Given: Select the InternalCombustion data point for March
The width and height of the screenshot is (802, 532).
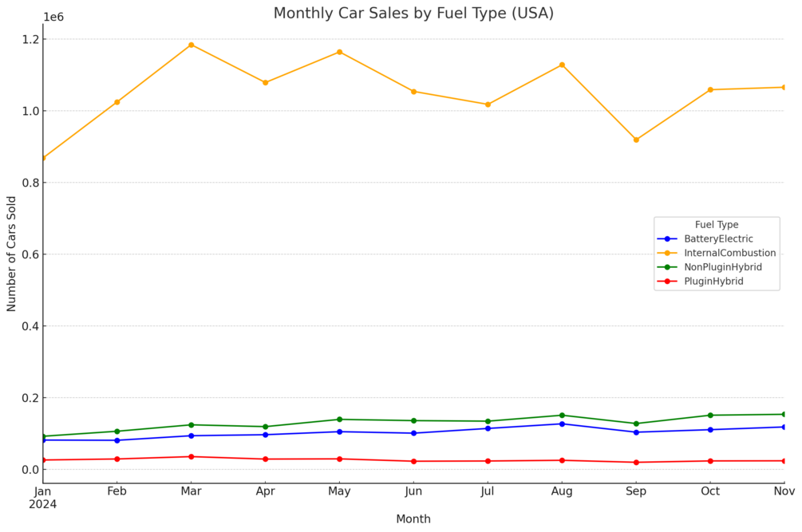Looking at the screenshot, I should [x=192, y=45].
